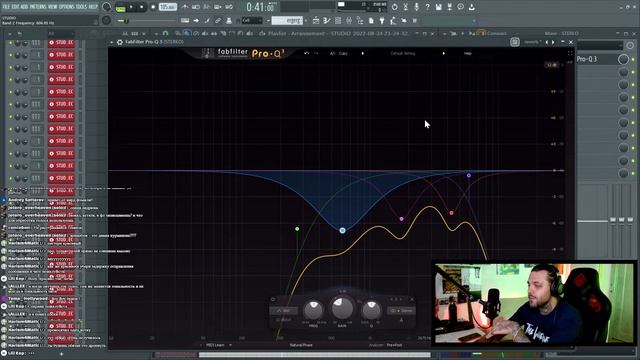
Task: Click the speech bubble icon in toolbar
Action: click(x=460, y=7)
